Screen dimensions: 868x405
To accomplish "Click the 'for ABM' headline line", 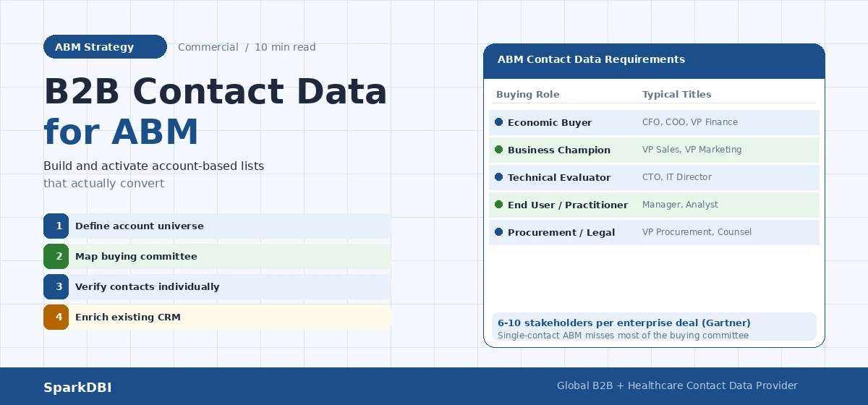I will pyautogui.click(x=121, y=132).
